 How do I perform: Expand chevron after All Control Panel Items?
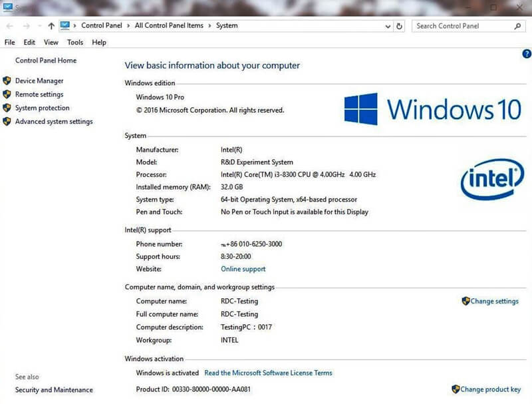tap(209, 26)
